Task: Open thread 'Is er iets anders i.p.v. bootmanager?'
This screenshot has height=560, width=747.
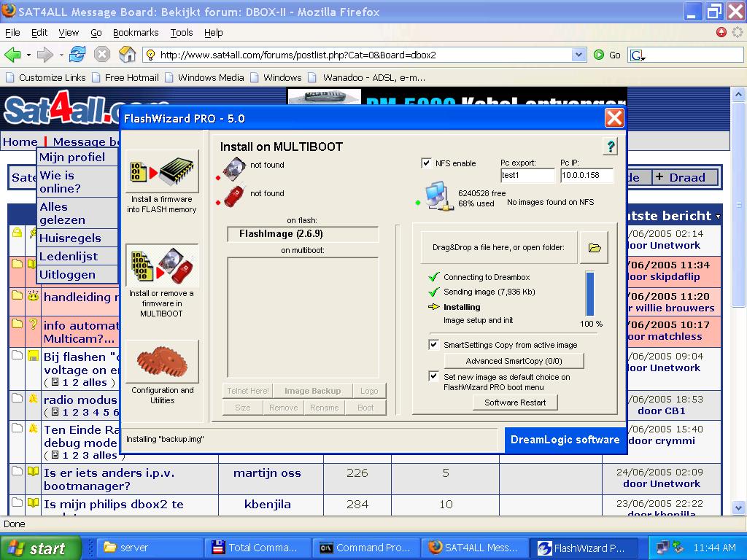Action: 109,479
